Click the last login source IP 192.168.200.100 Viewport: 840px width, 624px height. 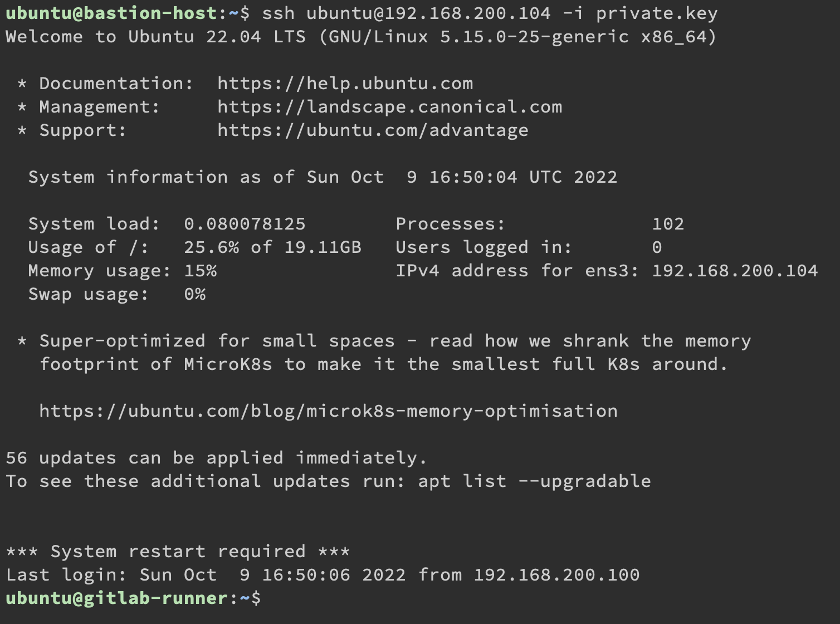click(x=556, y=575)
